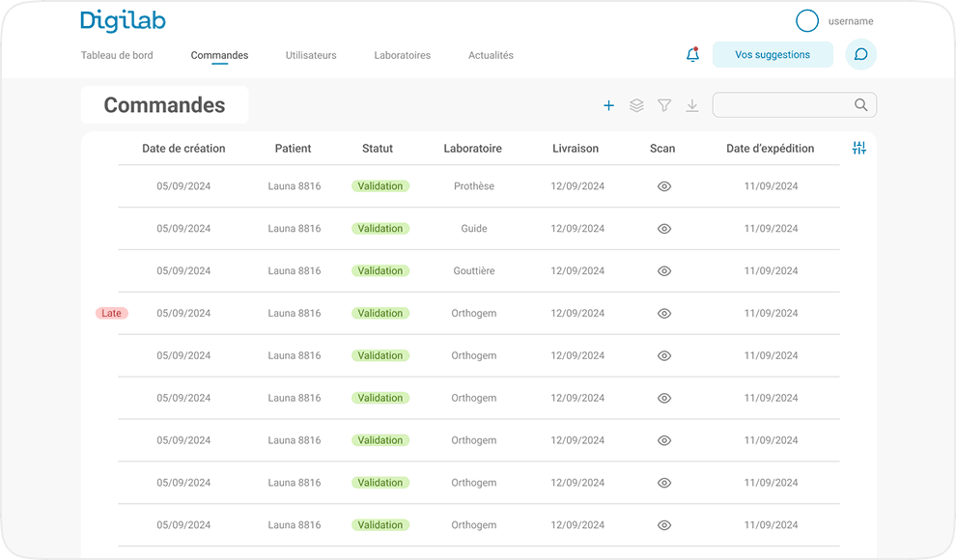Click the red Late badge
956x560 pixels.
(x=112, y=313)
